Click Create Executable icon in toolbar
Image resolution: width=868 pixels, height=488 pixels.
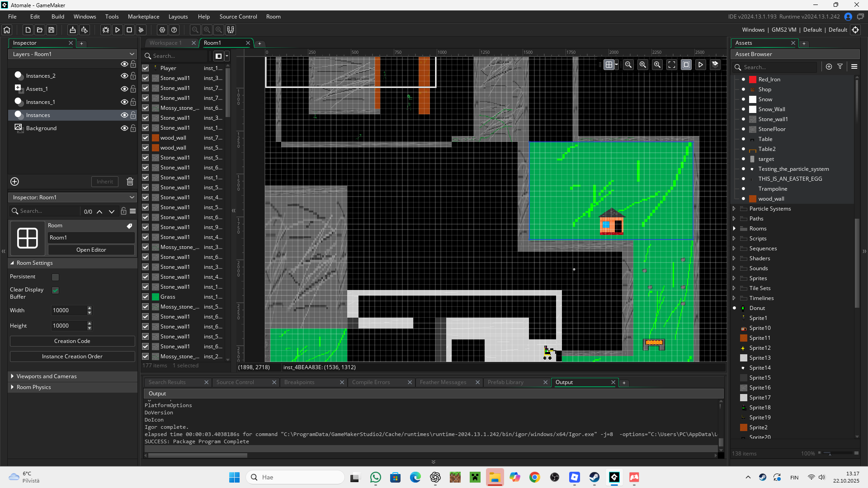72,30
